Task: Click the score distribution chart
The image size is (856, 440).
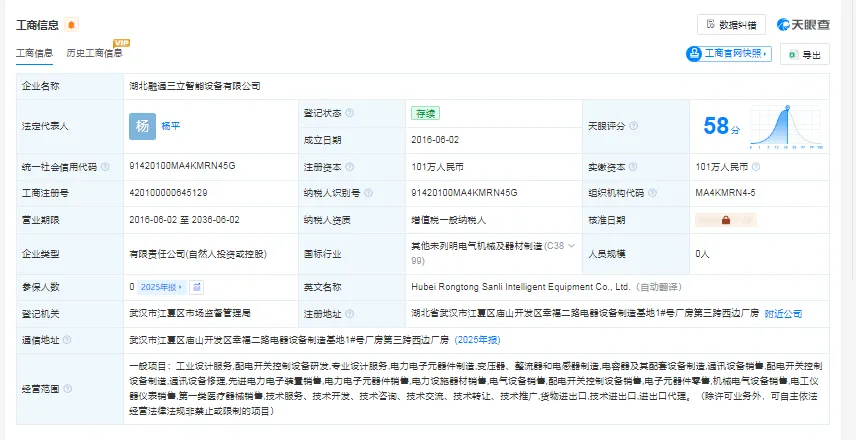Action: coord(786,127)
